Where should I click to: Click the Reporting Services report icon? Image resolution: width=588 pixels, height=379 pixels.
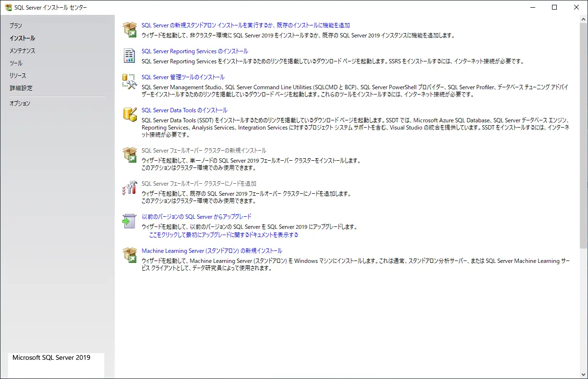pos(129,56)
